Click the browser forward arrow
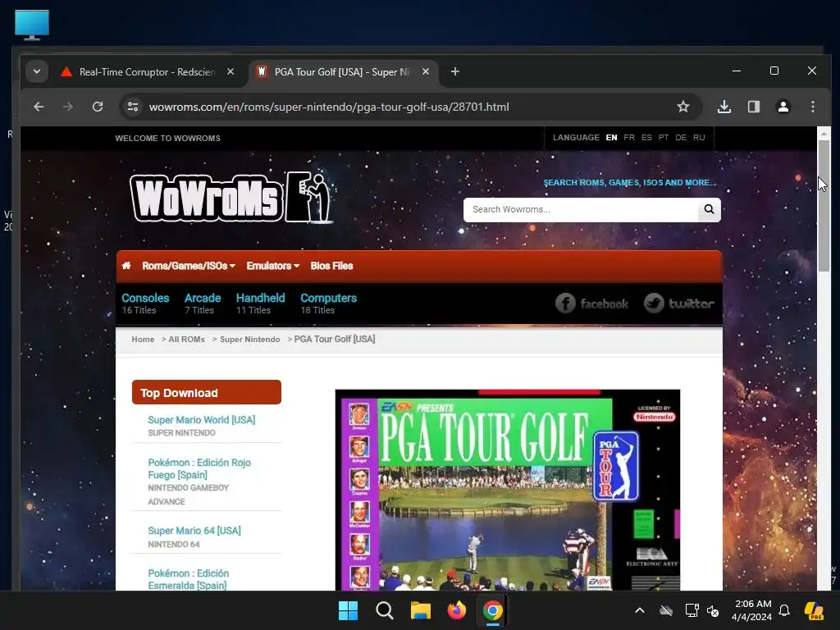840x630 pixels. click(67, 107)
